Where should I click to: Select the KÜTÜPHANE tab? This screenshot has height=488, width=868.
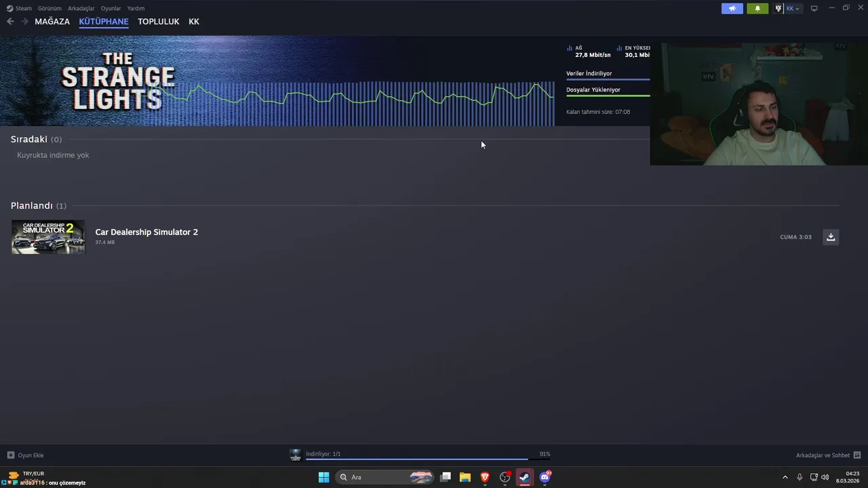coord(104,22)
